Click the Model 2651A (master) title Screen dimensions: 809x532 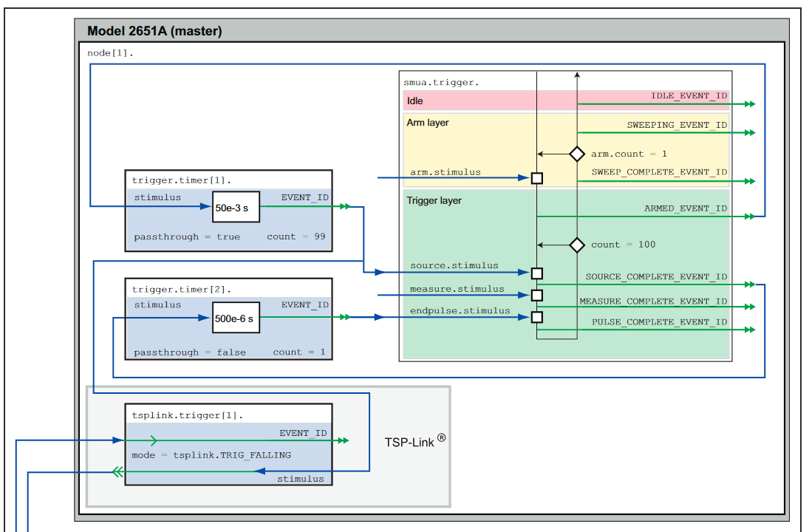point(154,31)
